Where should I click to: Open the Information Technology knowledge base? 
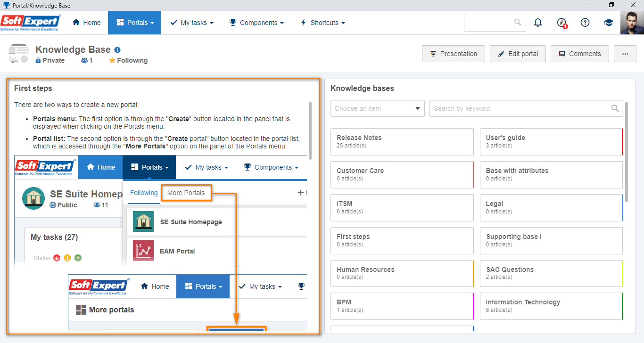tap(552, 306)
